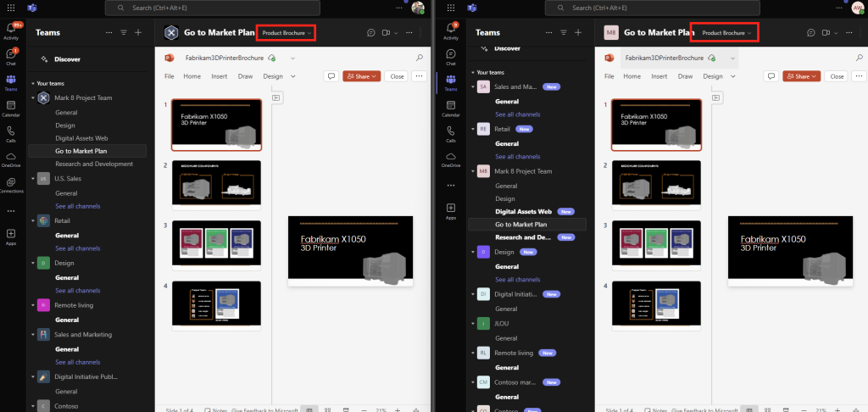The width and height of the screenshot is (868, 412).
Task: Collapse Sales and Ma... team in right window
Action: coord(473,87)
